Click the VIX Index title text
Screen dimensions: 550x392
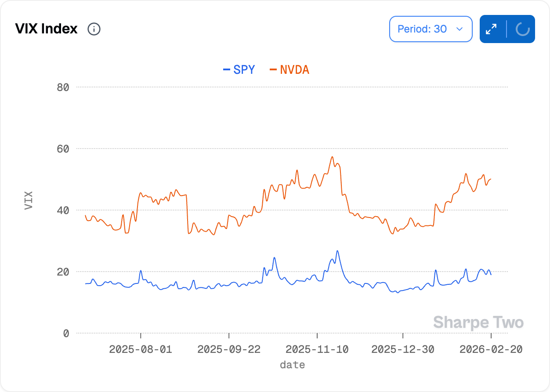pyautogui.click(x=46, y=29)
